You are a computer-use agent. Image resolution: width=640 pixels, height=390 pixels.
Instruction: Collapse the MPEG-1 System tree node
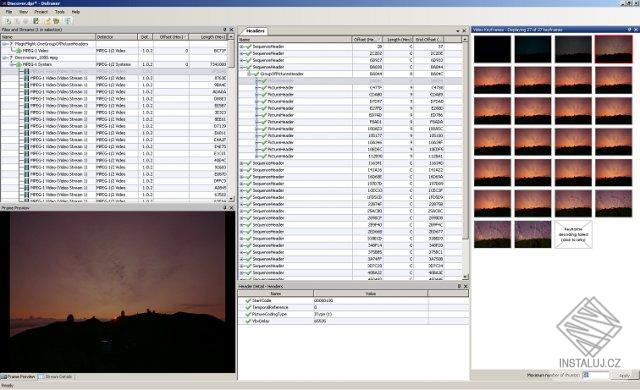(x=12, y=64)
